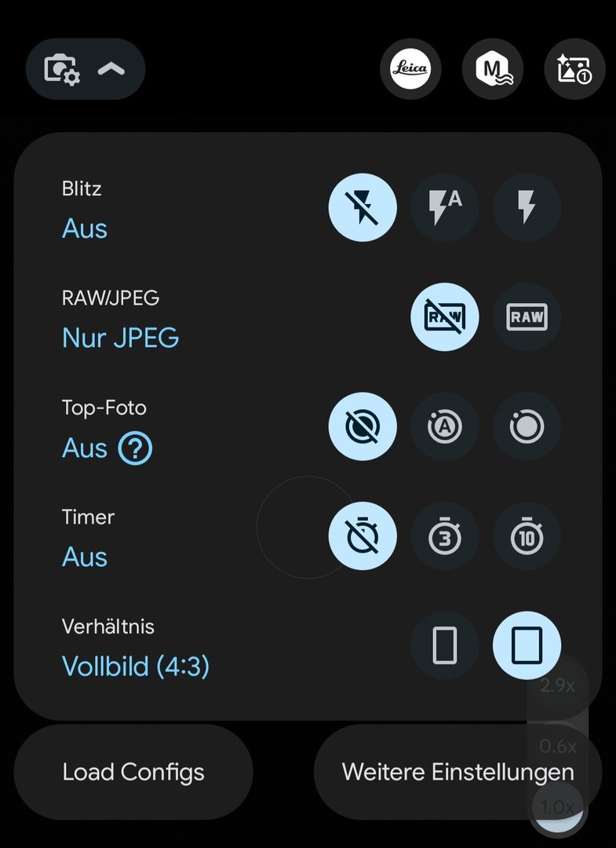Image resolution: width=616 pixels, height=848 pixels.
Task: Open Weitere Einstellungen
Action: (457, 772)
